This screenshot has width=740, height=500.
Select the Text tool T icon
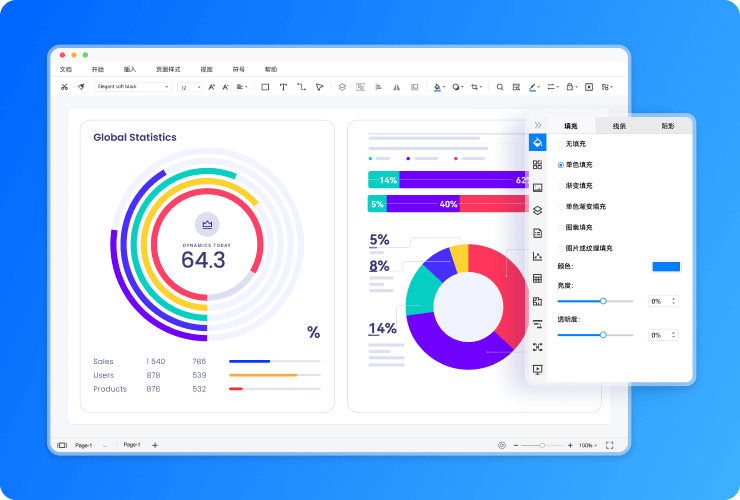[283, 87]
